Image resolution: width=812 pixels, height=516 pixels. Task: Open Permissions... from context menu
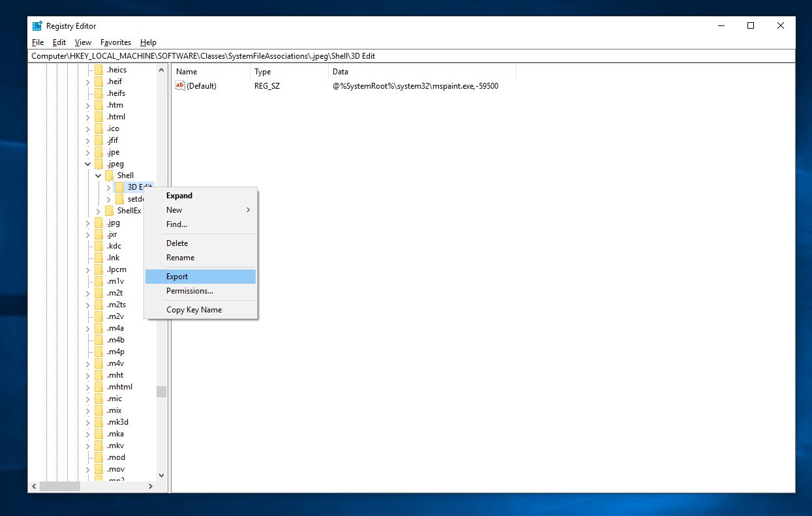201,291
